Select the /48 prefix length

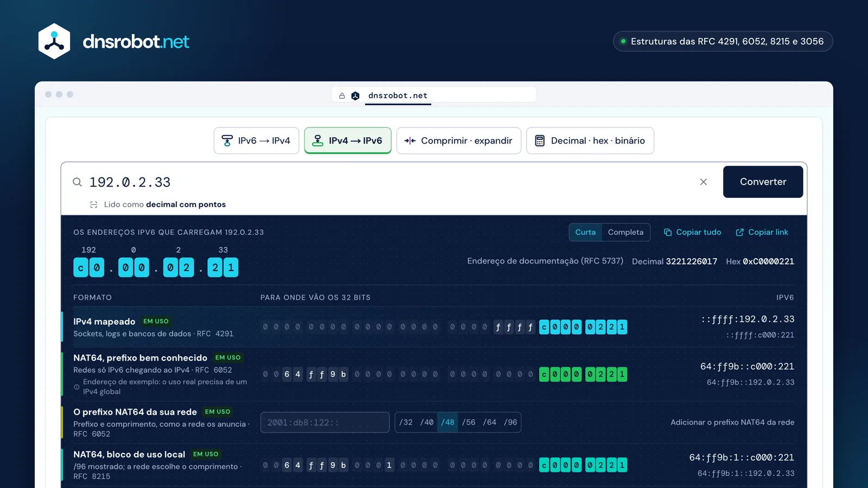[448, 422]
